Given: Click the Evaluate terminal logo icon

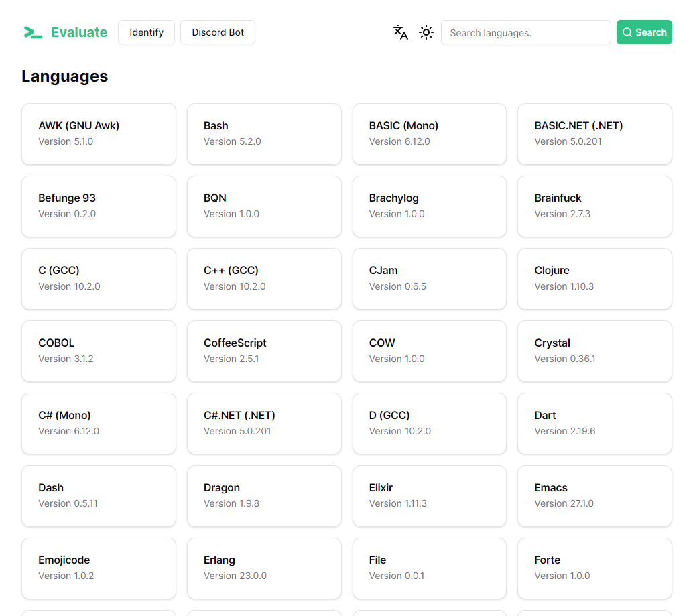Looking at the screenshot, I should pos(33,32).
